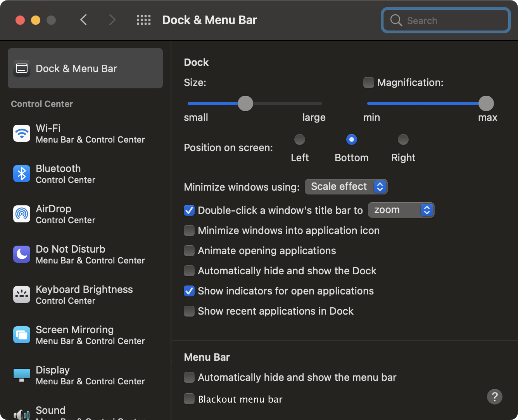Click the Help question mark button
518x420 pixels.
pos(494,397)
